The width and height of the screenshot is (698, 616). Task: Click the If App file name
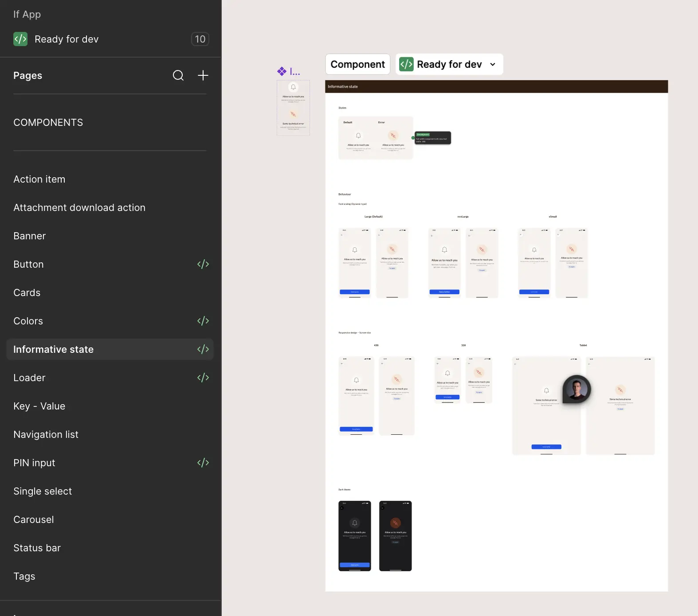pyautogui.click(x=27, y=14)
